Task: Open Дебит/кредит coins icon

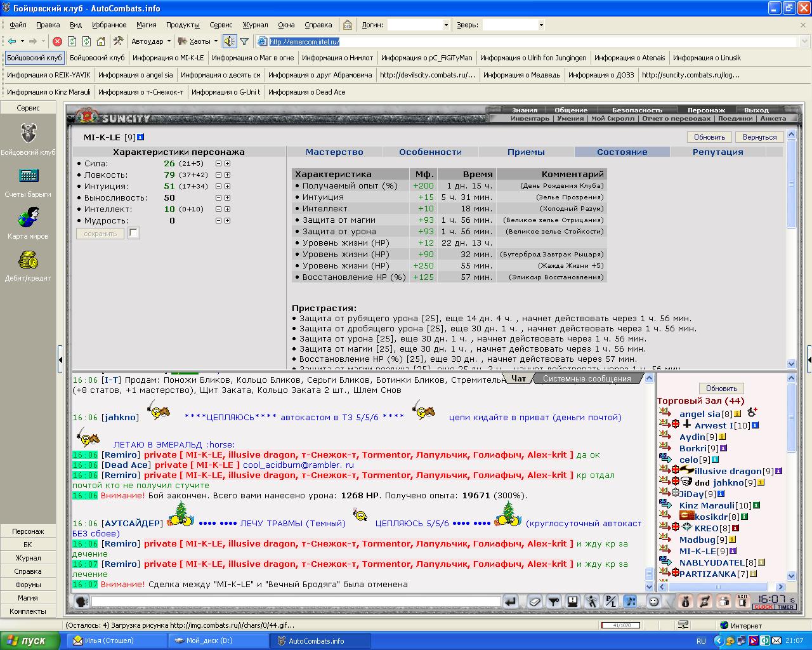Action: tap(28, 260)
